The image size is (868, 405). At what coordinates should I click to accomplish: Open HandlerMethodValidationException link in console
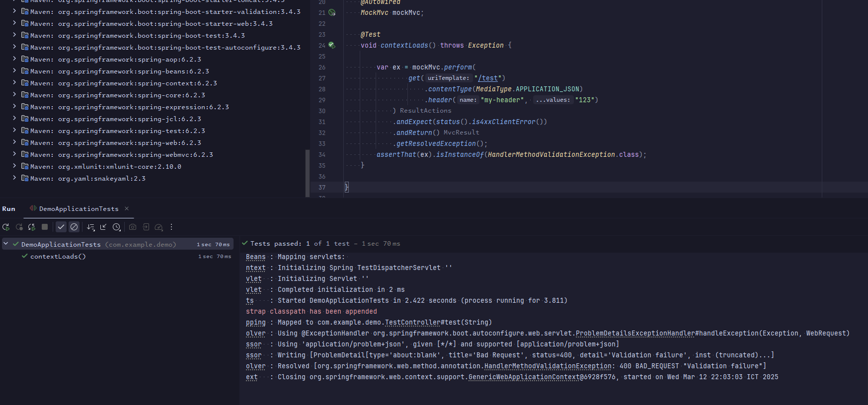tap(548, 366)
